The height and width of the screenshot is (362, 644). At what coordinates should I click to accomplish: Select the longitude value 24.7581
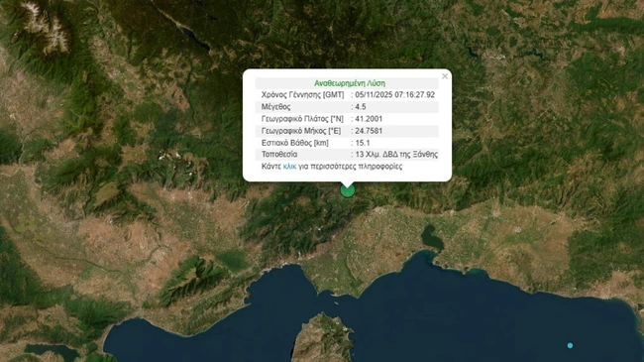369,131
